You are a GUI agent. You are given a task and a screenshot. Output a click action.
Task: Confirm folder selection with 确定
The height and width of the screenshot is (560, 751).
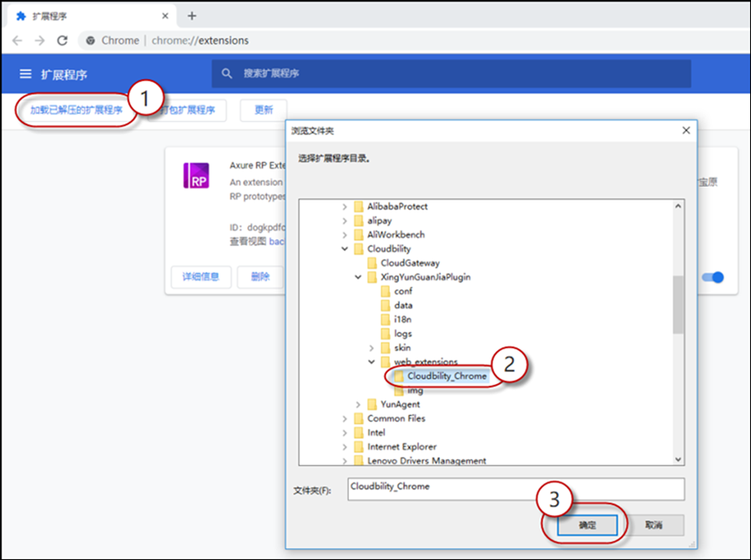click(587, 525)
